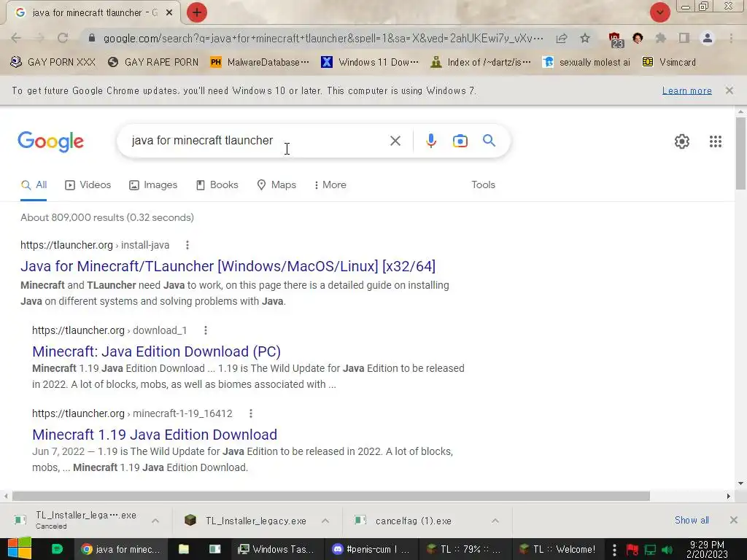Select the All results tab
The width and height of the screenshot is (747, 560).
[x=34, y=184]
